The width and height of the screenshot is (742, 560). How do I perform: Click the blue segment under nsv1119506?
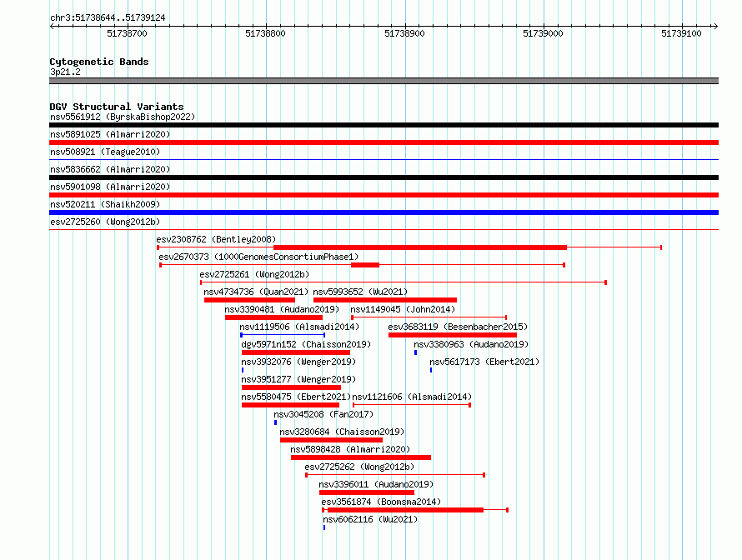coord(283,335)
